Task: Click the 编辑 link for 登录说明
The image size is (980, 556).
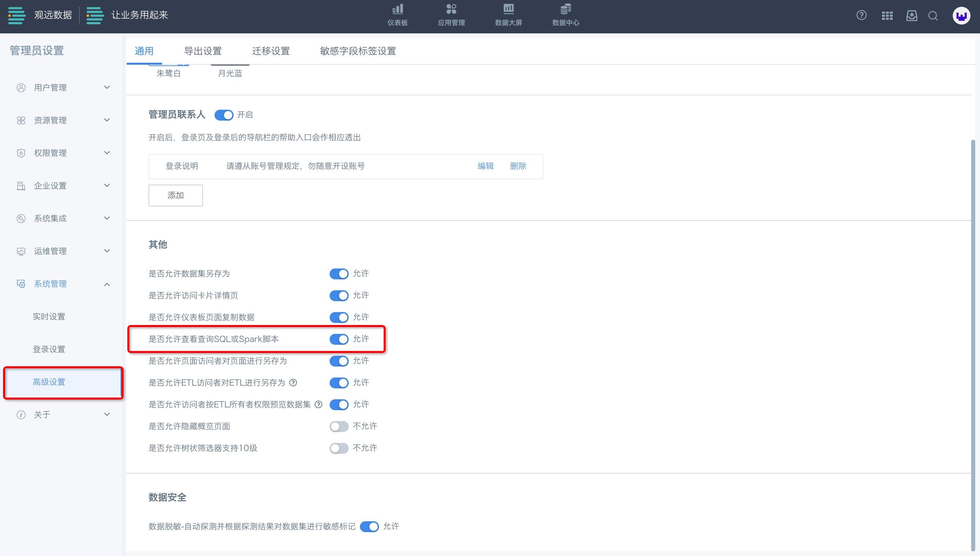Action: click(x=486, y=166)
